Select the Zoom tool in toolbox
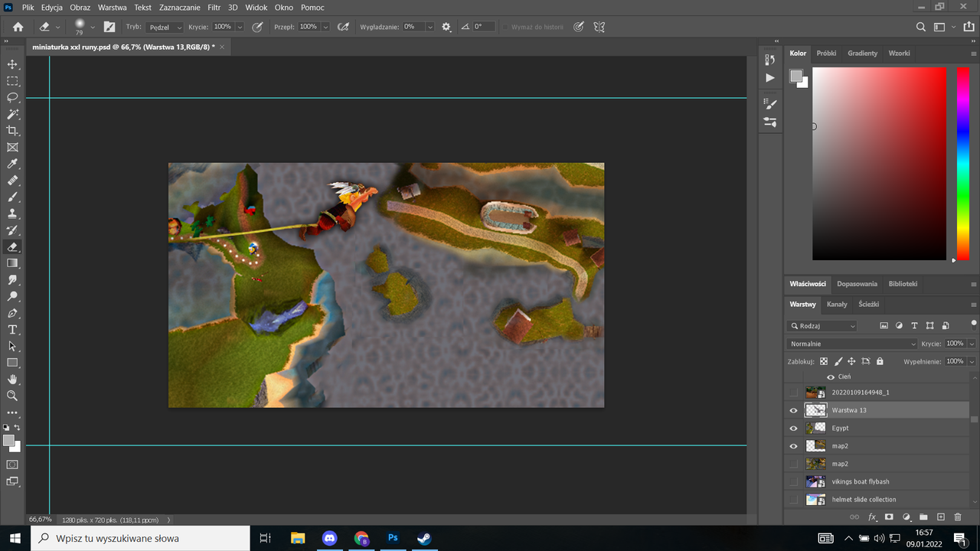 tap(12, 396)
